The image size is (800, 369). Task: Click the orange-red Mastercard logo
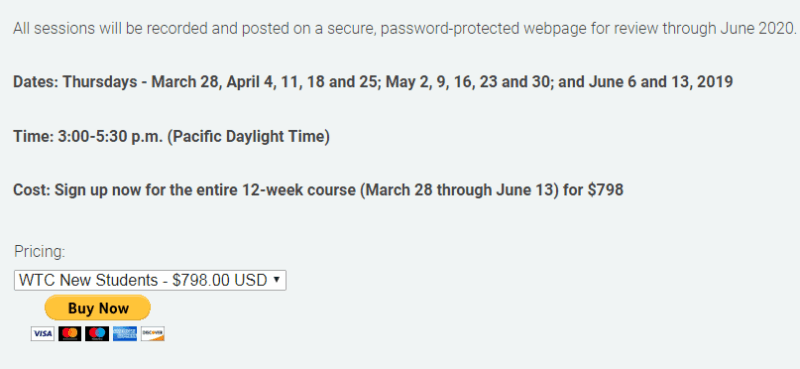[70, 334]
